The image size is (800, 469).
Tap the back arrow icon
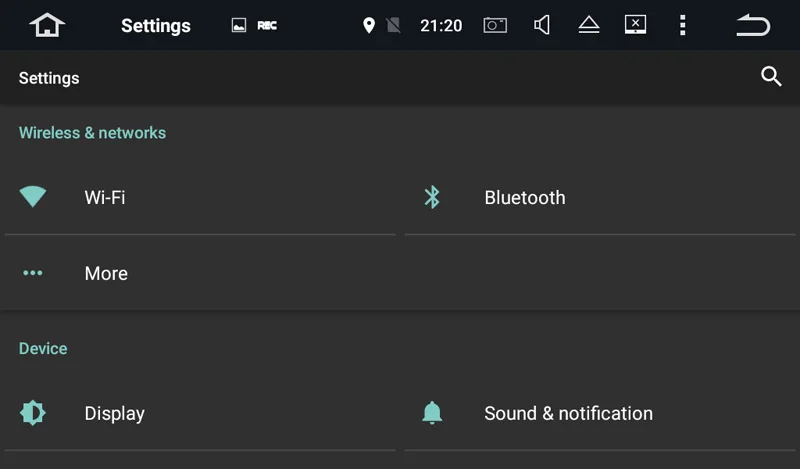tap(753, 25)
